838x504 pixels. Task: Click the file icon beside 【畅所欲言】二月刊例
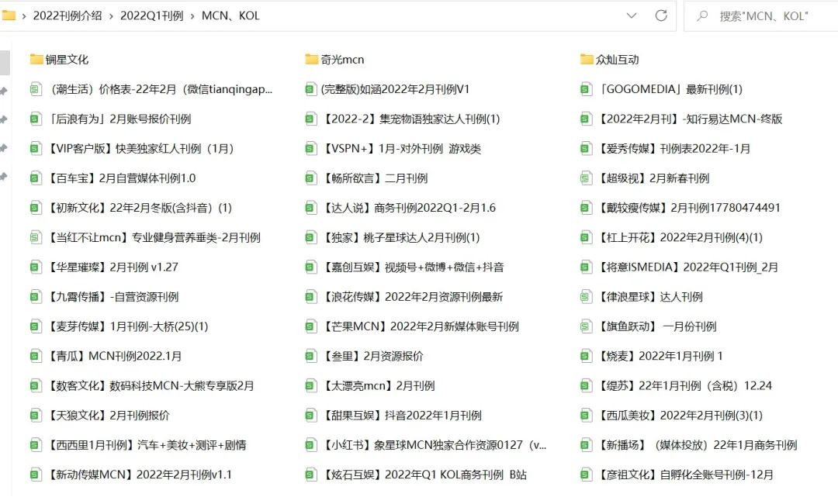tap(311, 178)
